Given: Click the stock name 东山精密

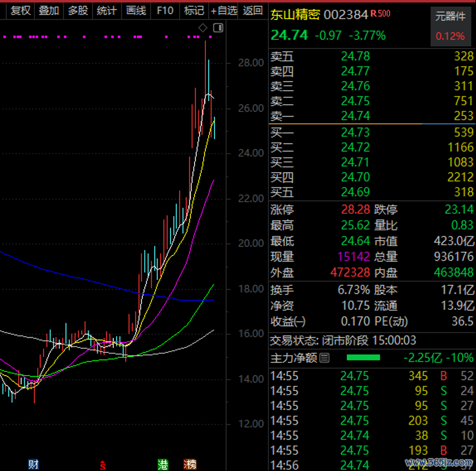Looking at the screenshot, I should tap(295, 14).
